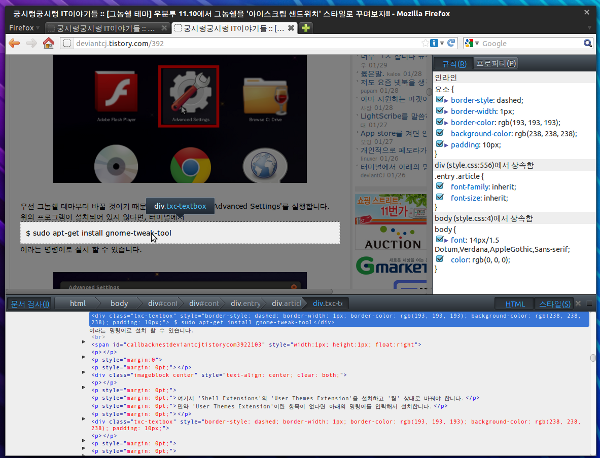Open a new tab with plus icon
Viewport: 600px width, 458px height.
click(306, 28)
